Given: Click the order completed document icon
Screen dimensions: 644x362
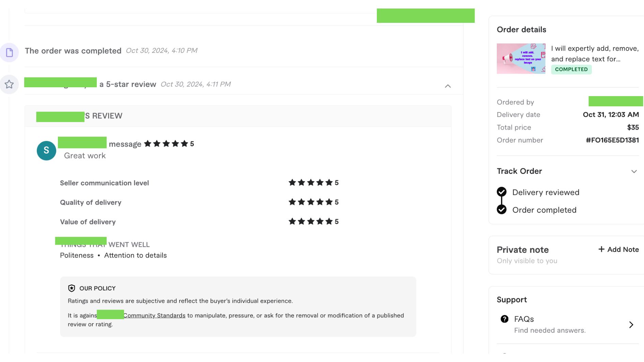Looking at the screenshot, I should 10,52.
